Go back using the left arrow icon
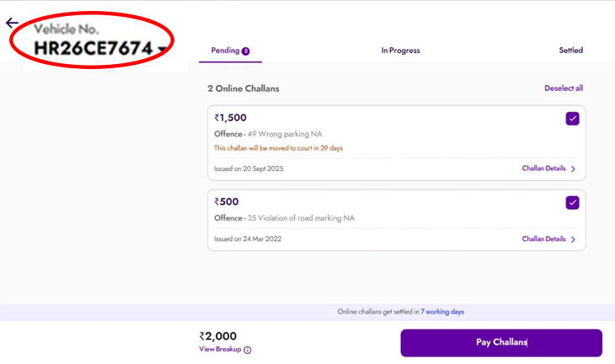This screenshot has width=615, height=364. pos(12,23)
